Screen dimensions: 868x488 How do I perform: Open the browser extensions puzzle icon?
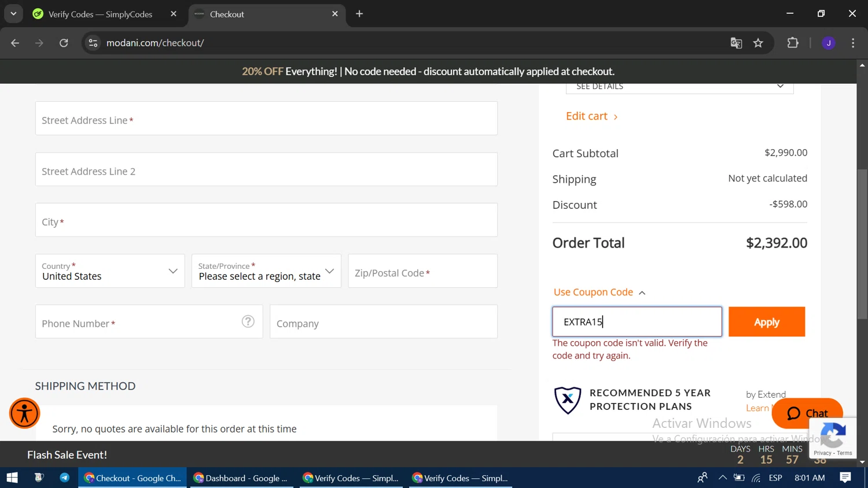coord(793,43)
